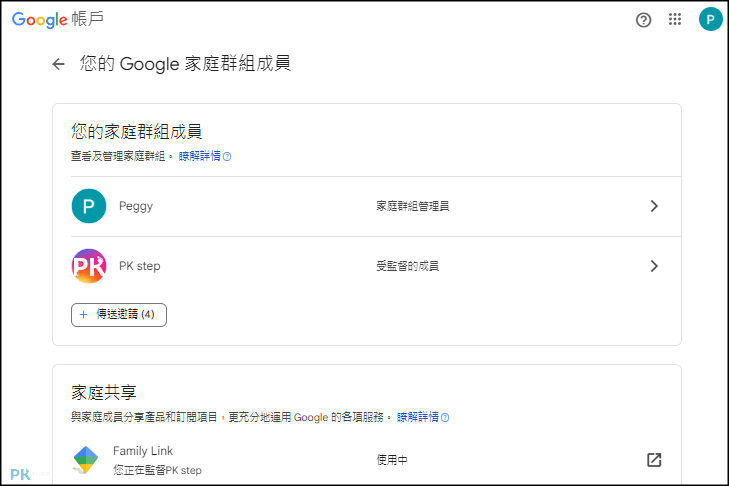Click the 您的家庭群組成員 card heading
Screen dimensions: 729x486
coord(137,132)
